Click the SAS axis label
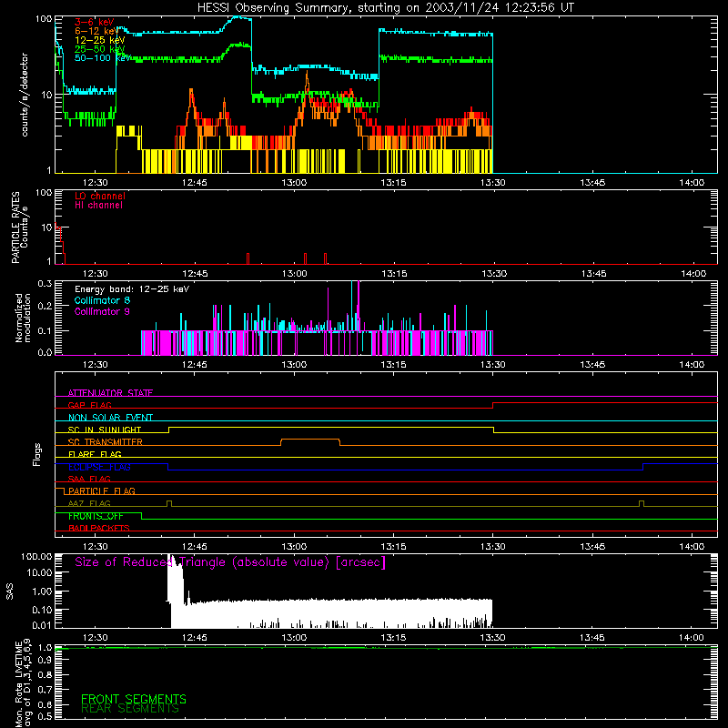 9,591
